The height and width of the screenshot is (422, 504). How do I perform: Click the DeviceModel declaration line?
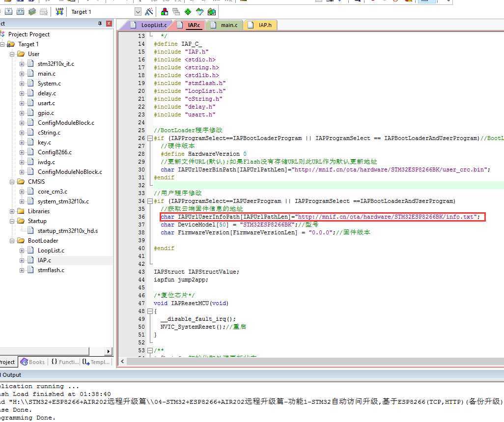(239, 225)
